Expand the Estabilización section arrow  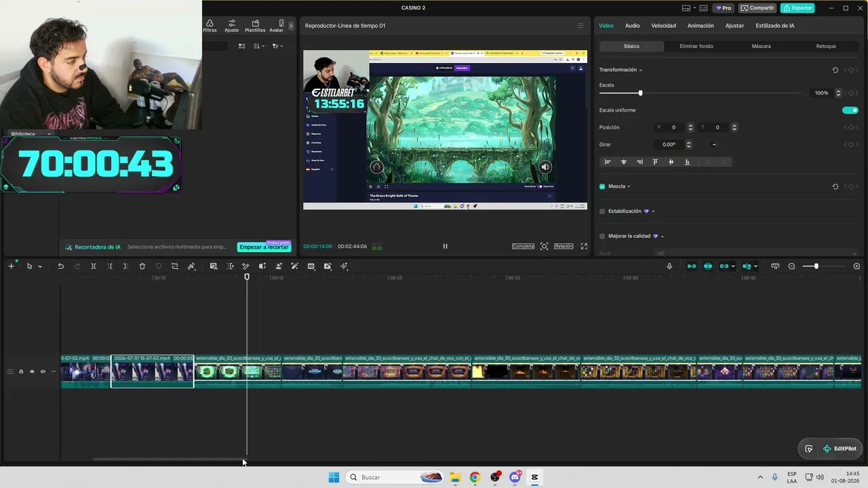[653, 211]
